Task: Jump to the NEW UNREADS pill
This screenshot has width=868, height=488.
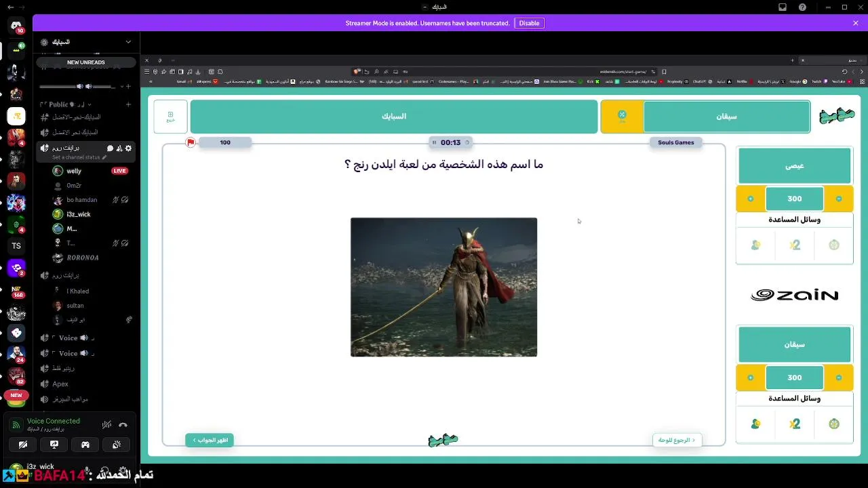Action: pos(86,62)
